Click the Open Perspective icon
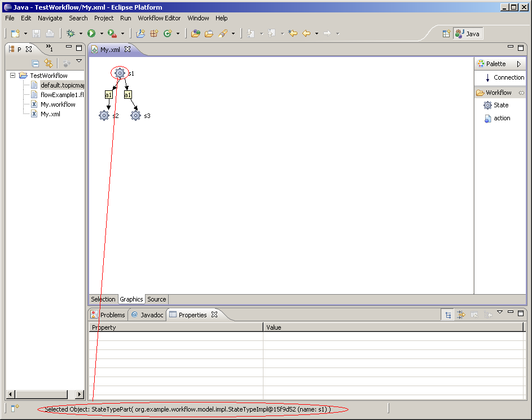This screenshot has height=420, width=532. pos(446,34)
